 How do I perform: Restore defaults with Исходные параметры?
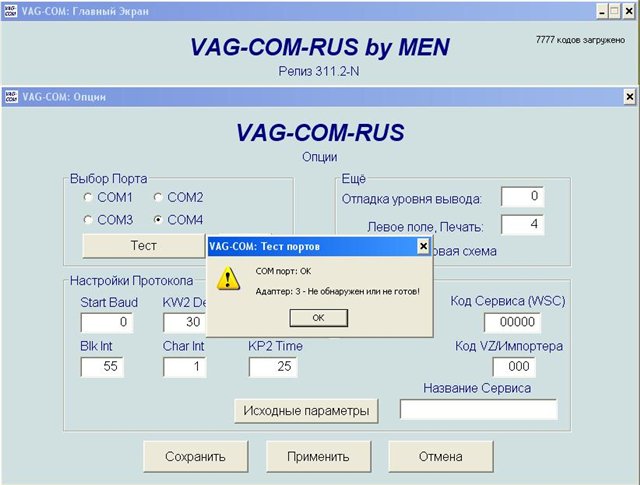pyautogui.click(x=306, y=411)
